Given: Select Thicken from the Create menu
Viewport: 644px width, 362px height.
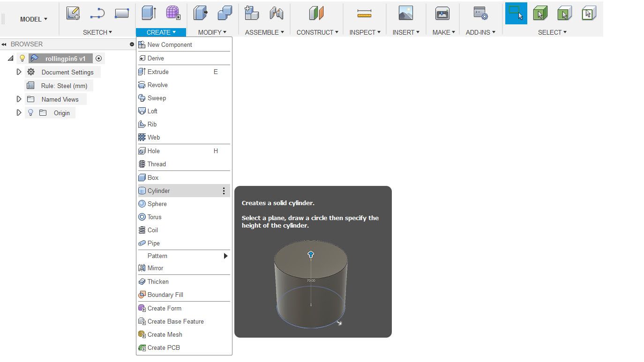Looking at the screenshot, I should (x=184, y=281).
